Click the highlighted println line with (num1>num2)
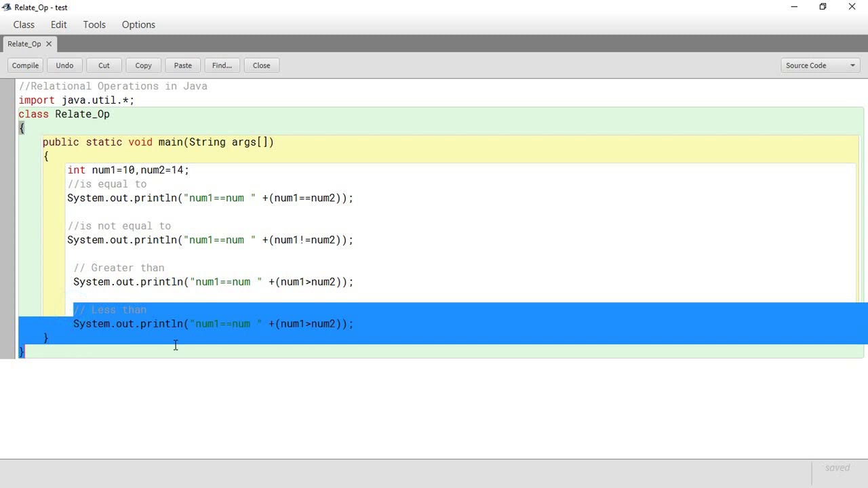The image size is (868, 488). click(213, 324)
